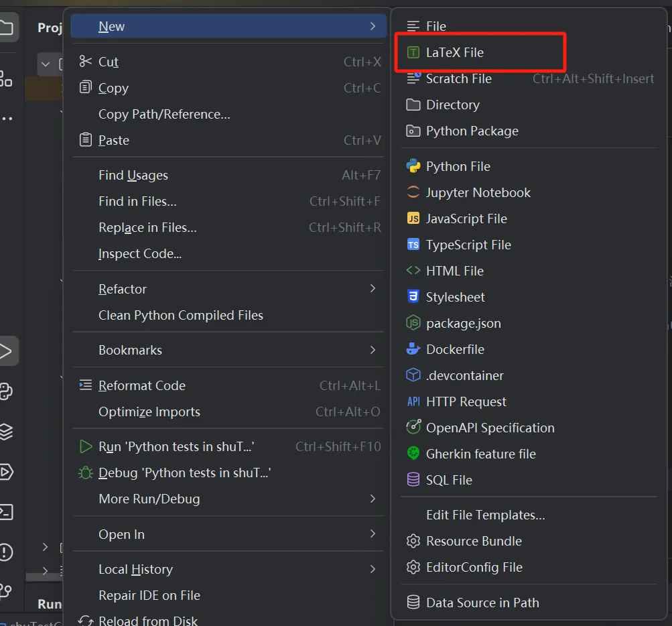Click the SQL File database icon
Image resolution: width=672 pixels, height=626 pixels.
tap(413, 480)
